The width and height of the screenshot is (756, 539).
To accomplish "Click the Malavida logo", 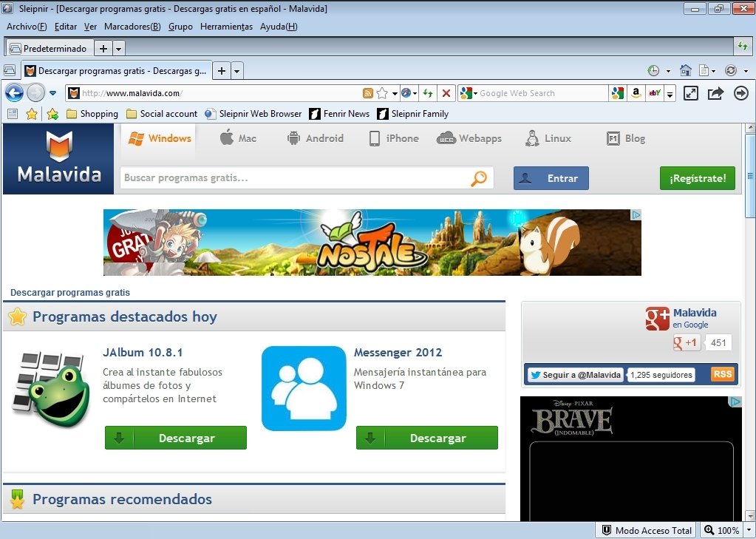I will tap(59, 159).
